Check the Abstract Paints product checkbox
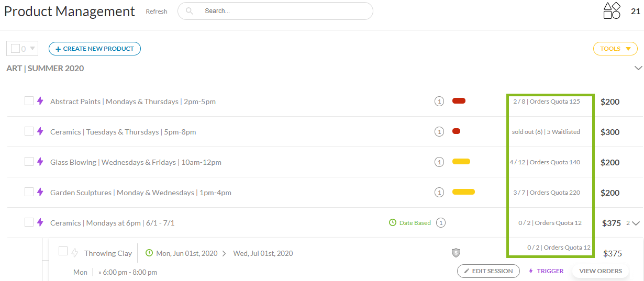 point(29,101)
